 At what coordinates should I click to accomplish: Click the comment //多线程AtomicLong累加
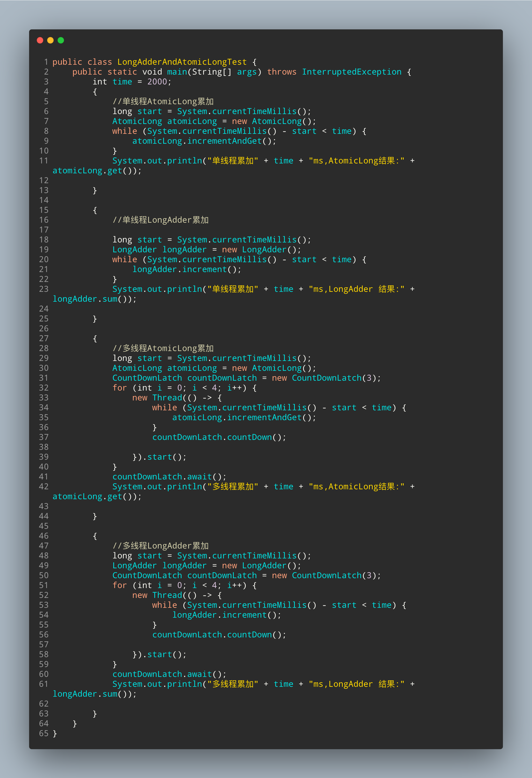tap(163, 348)
